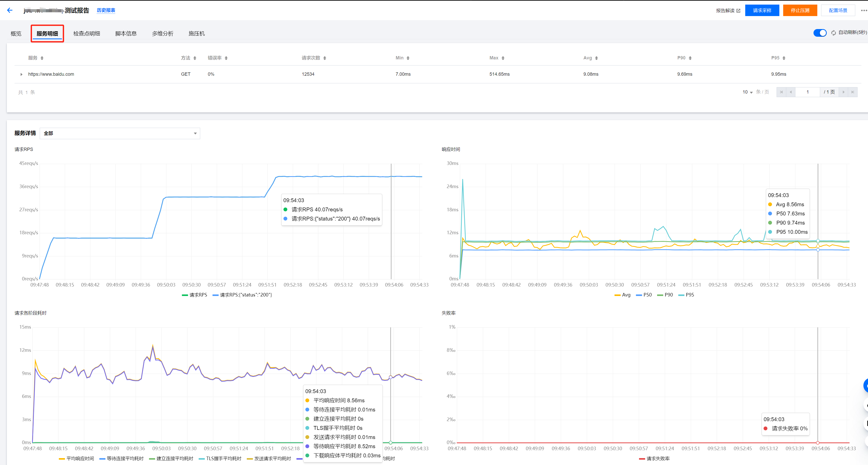This screenshot has width=868, height=465.
Task: Sort table by 错误率 column
Action: (x=226, y=58)
